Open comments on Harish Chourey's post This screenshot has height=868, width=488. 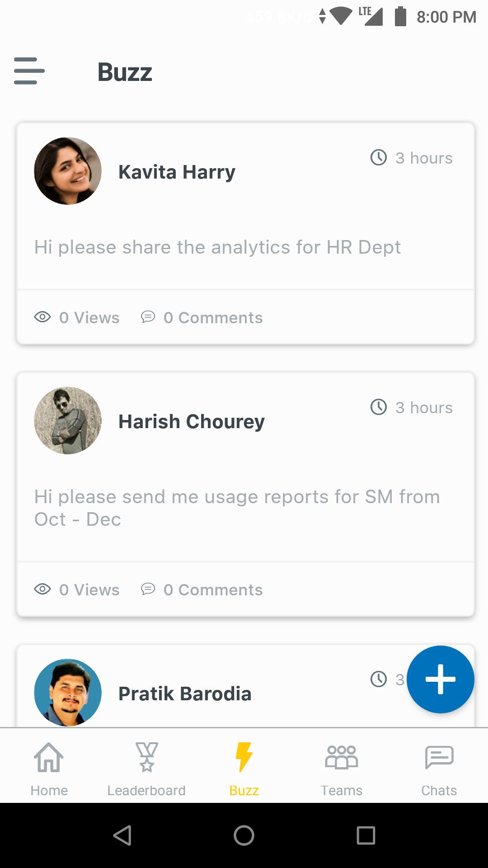(202, 590)
